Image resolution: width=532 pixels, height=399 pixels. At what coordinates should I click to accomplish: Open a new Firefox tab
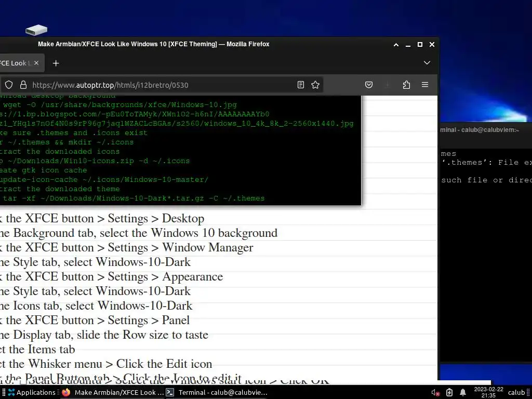(56, 63)
